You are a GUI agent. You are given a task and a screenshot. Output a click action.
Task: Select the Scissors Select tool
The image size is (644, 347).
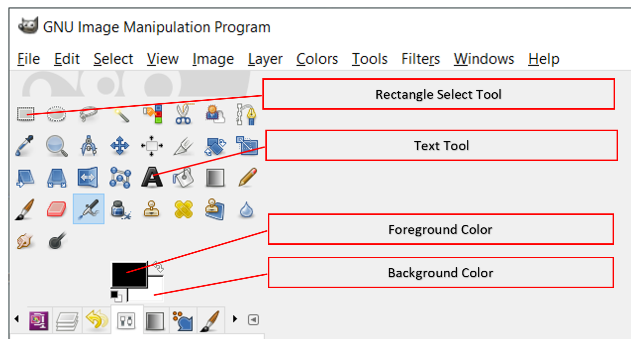pyautogui.click(x=183, y=114)
